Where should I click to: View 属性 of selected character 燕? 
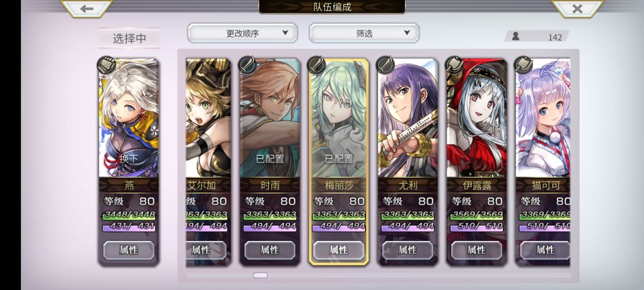click(129, 250)
